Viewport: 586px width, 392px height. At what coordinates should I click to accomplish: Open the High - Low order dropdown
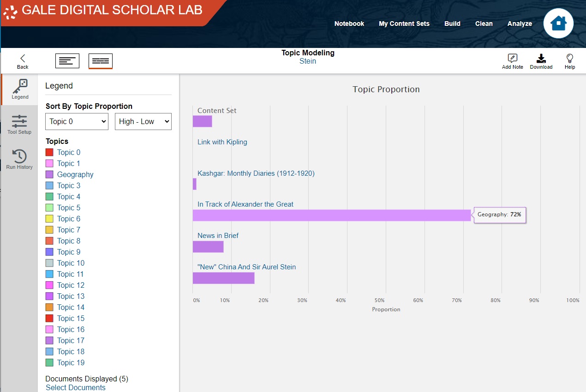[x=143, y=121]
